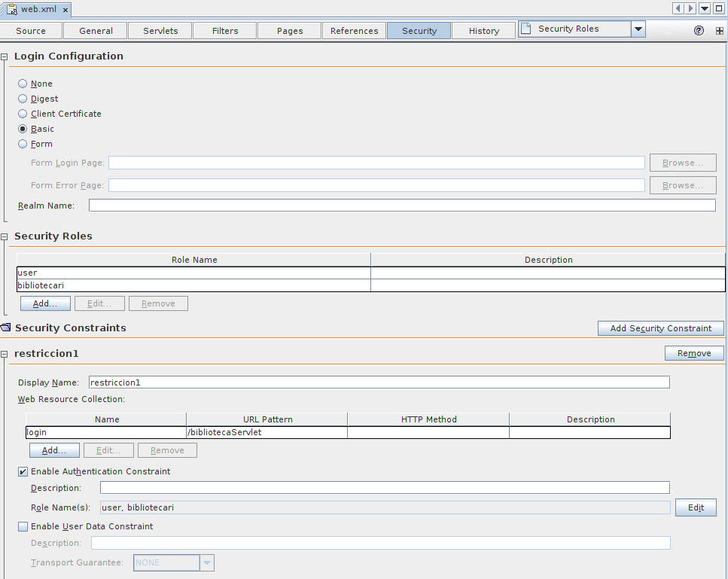Click the expand-all sections icon
This screenshot has height=579, width=728.
(x=719, y=31)
